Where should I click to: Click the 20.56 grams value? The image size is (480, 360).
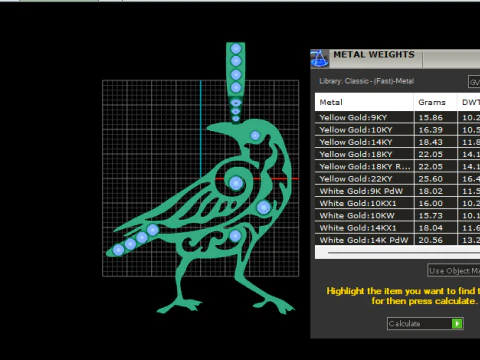tap(430, 240)
